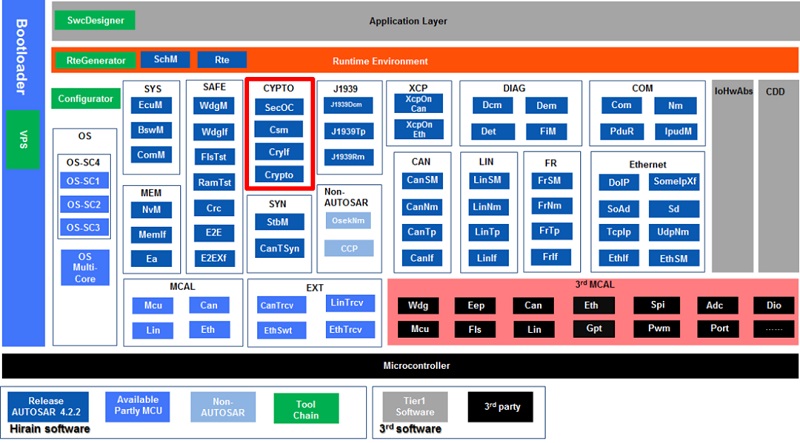
Task: Select the UdpNm module
Action: point(674,232)
